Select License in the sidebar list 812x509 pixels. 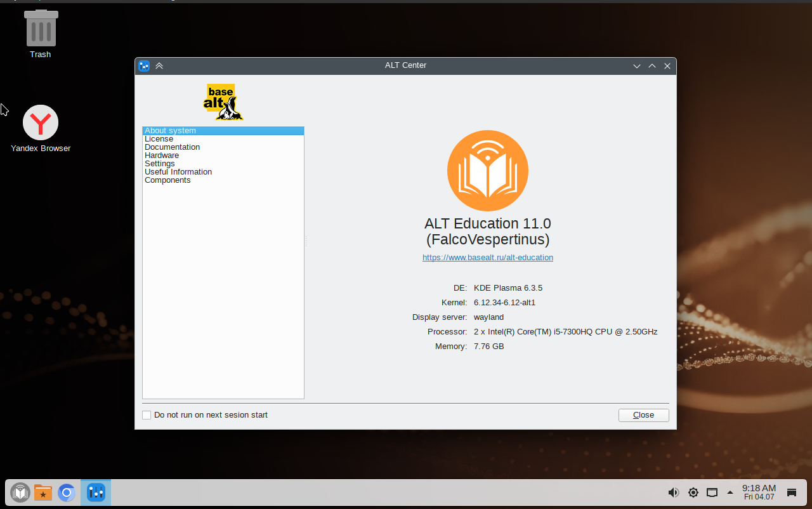(223, 139)
